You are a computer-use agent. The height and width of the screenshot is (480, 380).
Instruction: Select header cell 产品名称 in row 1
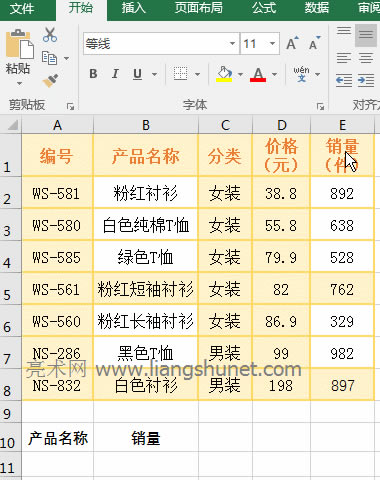pos(146,155)
